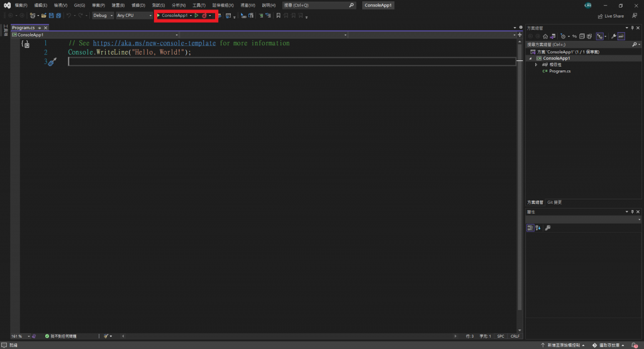Toggle the Preview Selected Items button
This screenshot has height=349, width=644.
point(621,36)
